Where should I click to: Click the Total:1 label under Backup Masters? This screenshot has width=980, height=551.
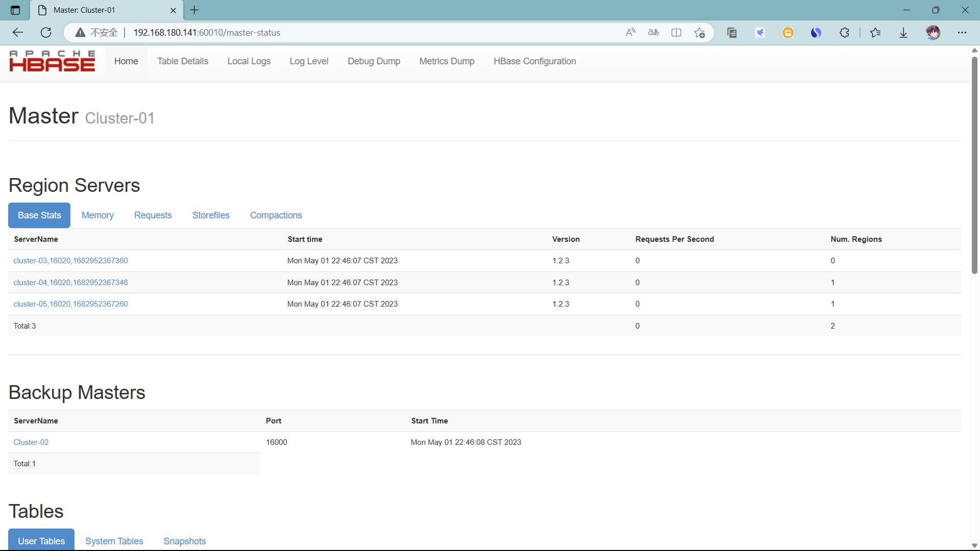24,464
